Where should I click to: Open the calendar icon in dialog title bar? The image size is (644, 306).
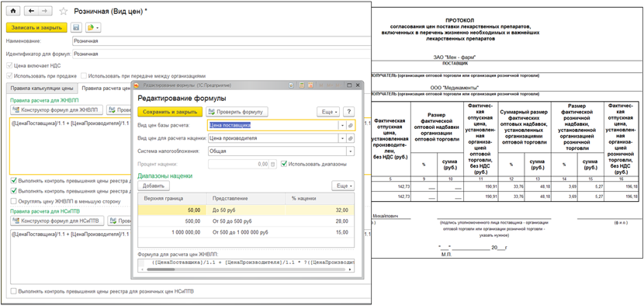coord(311,85)
